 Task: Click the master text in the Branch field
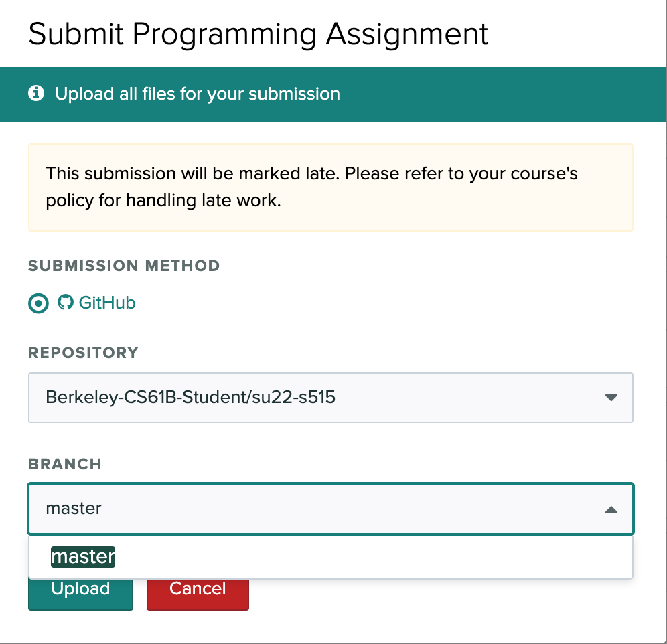click(74, 508)
